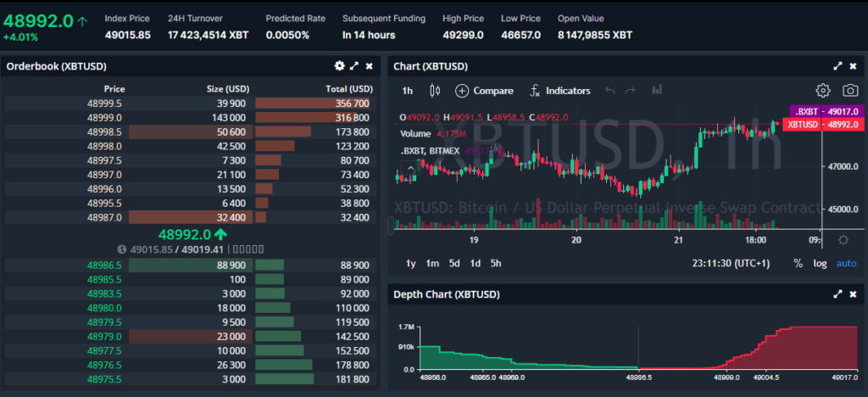The height and width of the screenshot is (397, 868).
Task: Select the 5d time range
Action: click(454, 264)
